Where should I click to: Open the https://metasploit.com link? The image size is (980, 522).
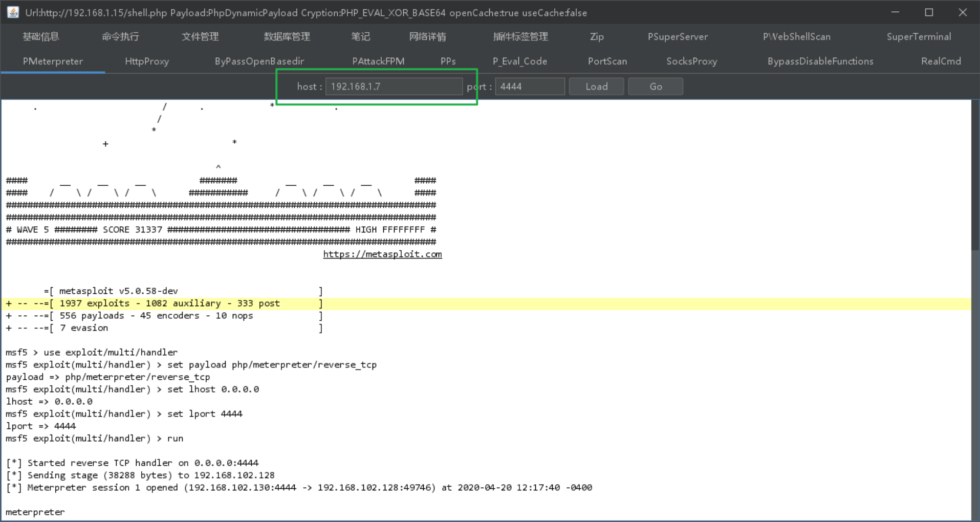pyautogui.click(x=382, y=254)
